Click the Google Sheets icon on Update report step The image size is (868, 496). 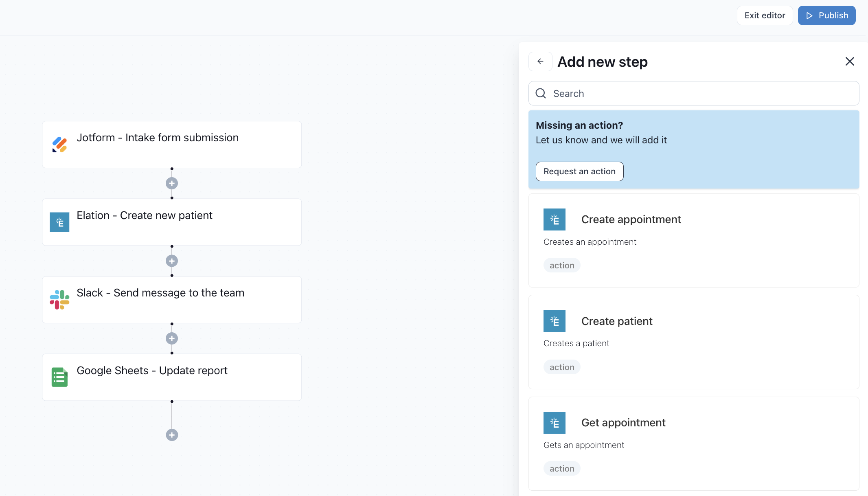(x=59, y=377)
